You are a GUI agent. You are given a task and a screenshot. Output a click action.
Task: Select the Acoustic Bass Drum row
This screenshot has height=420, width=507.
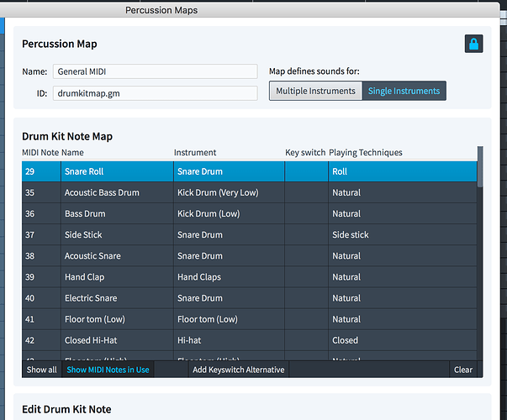point(250,192)
